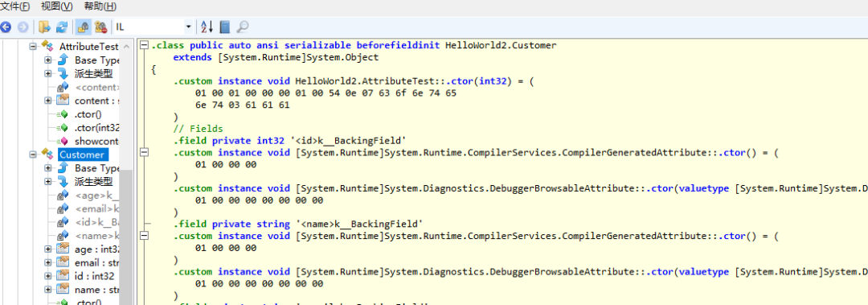Toggle show private and internal members
Screen dimensions: 868x305
[x=84, y=27]
